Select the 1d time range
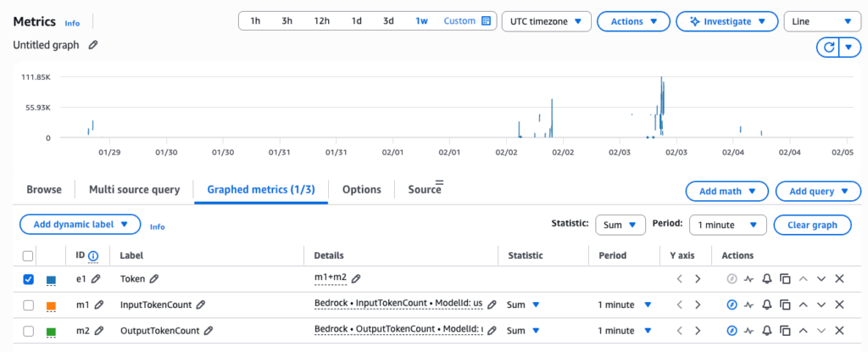Viewport: 868px width, 352px height. coord(357,21)
